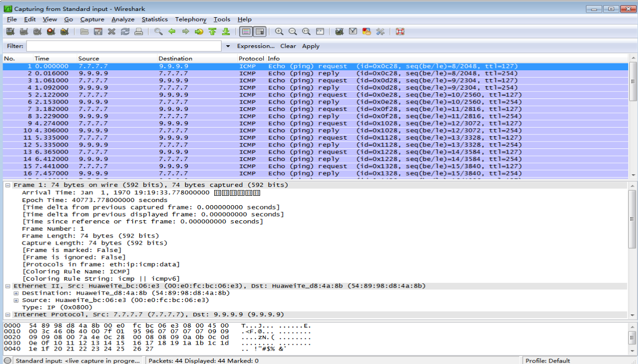Open capture options icon
This screenshot has width=638, height=364.
(x=23, y=32)
